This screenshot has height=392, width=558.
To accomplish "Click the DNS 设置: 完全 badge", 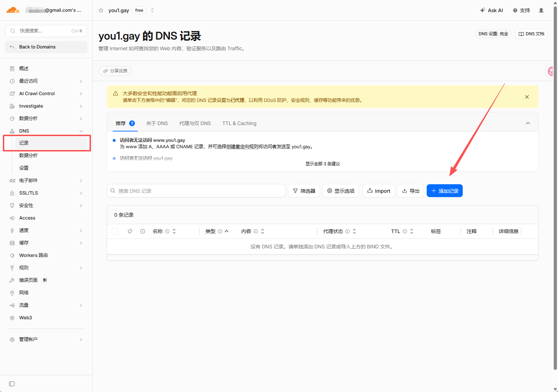I will tap(493, 34).
